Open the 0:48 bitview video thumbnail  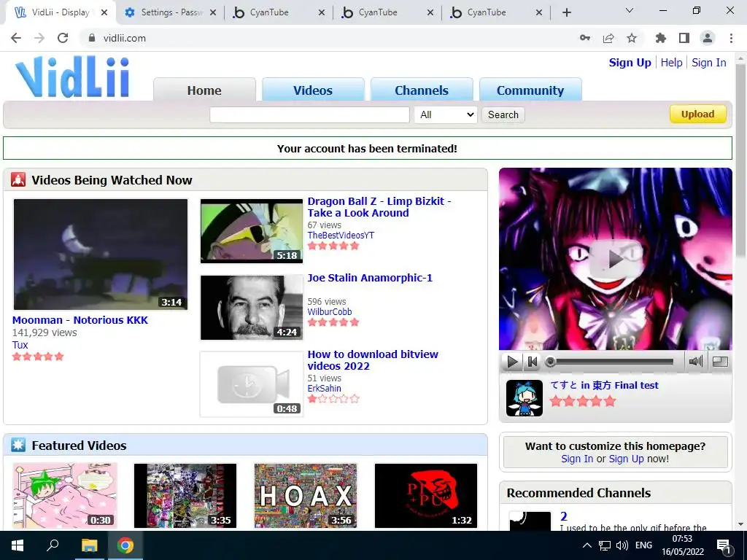(252, 384)
